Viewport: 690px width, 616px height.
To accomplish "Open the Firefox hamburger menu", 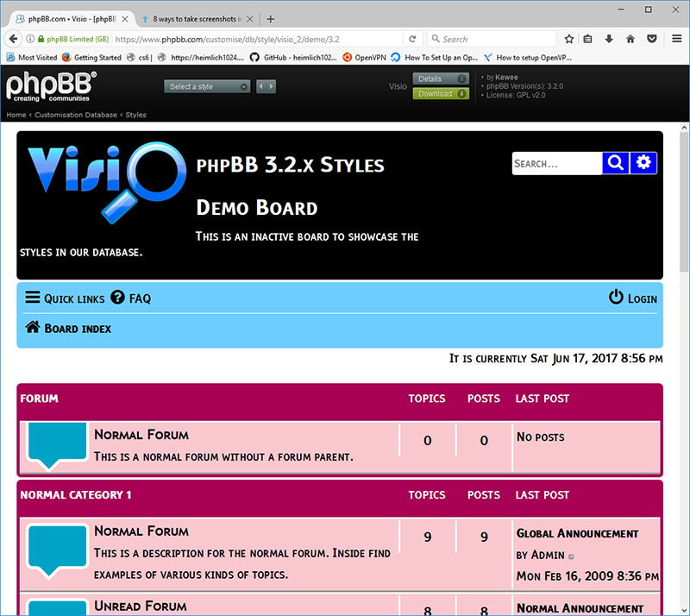I will 677,39.
